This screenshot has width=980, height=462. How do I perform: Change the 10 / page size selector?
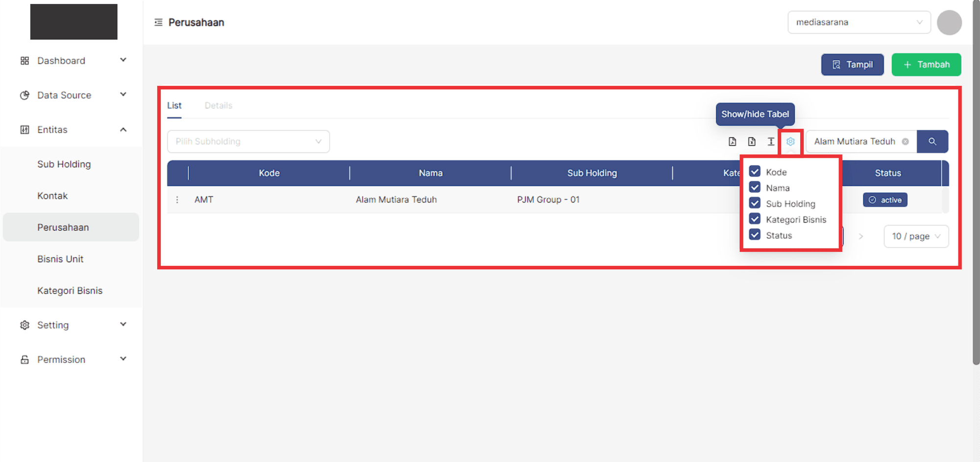(916, 236)
